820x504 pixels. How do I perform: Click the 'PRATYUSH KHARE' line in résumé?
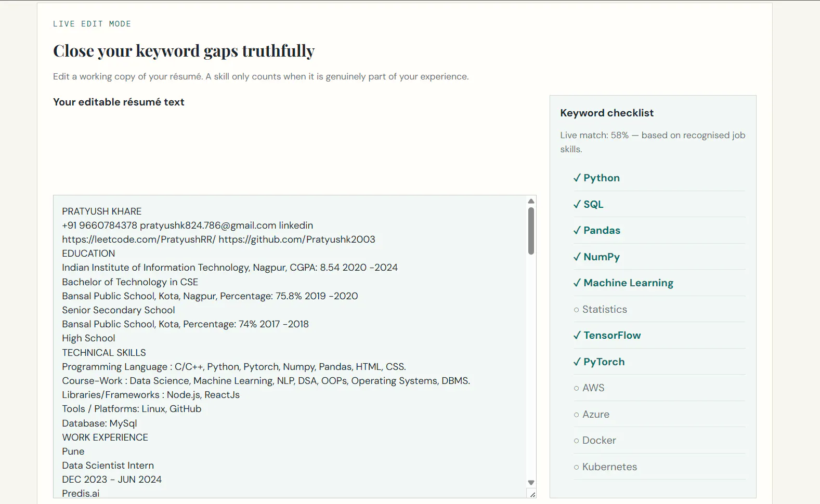(102, 211)
